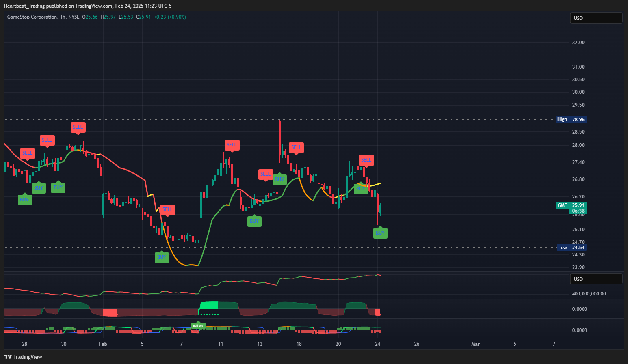628x364 pixels.
Task: Click the TradingView logo at bottom left
Action: tap(23, 357)
